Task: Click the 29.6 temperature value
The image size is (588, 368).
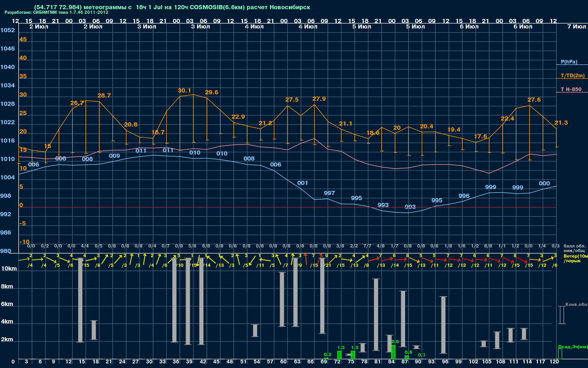Action: tap(211, 92)
